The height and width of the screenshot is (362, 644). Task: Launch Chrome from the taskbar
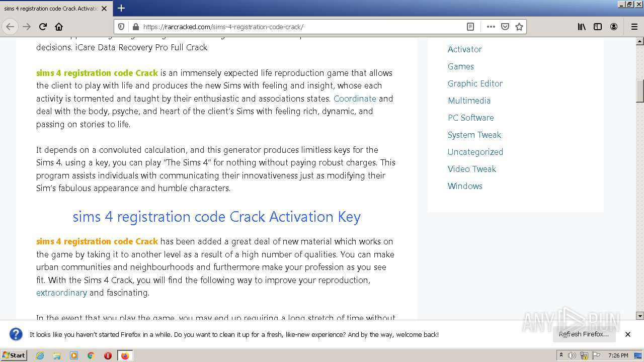tap(91, 355)
